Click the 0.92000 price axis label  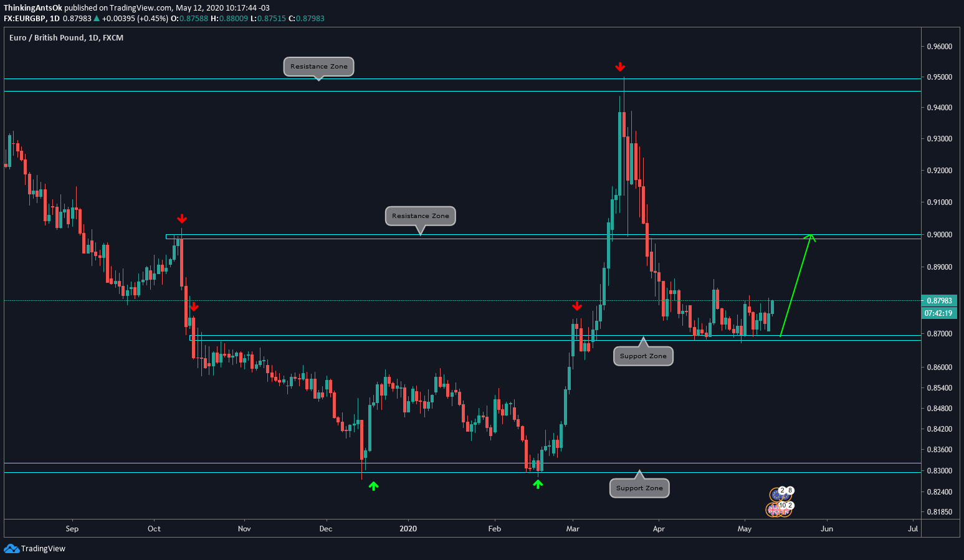point(939,171)
